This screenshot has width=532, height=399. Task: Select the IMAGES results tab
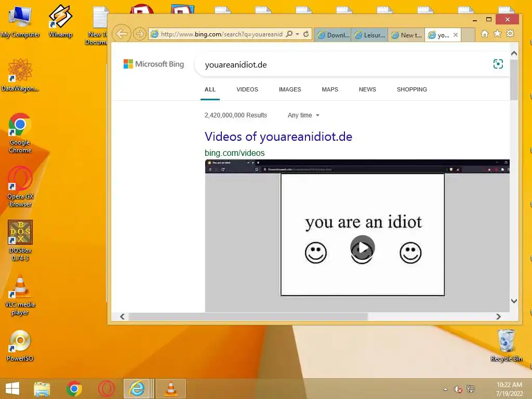290,89
